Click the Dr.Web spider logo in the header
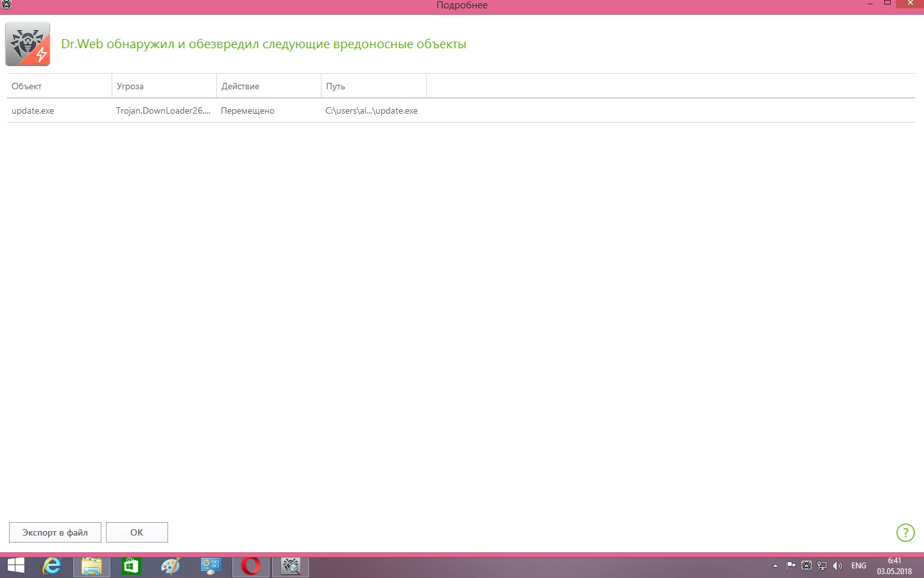 28,44
